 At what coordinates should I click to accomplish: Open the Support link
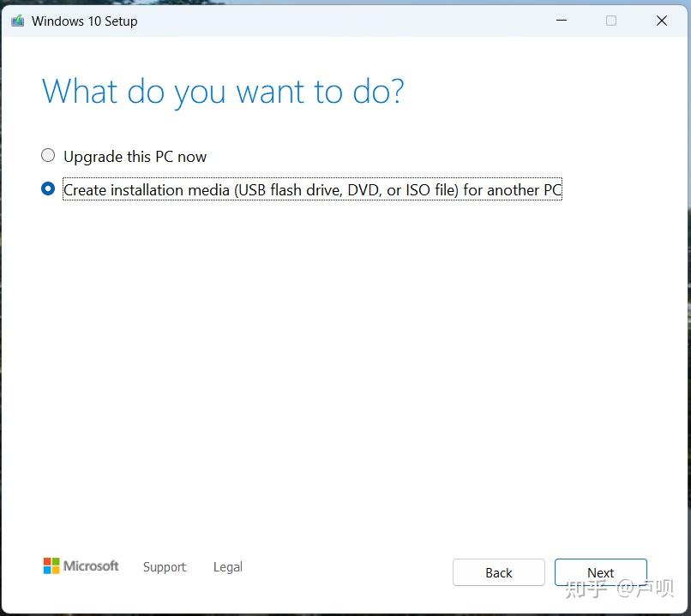click(165, 567)
